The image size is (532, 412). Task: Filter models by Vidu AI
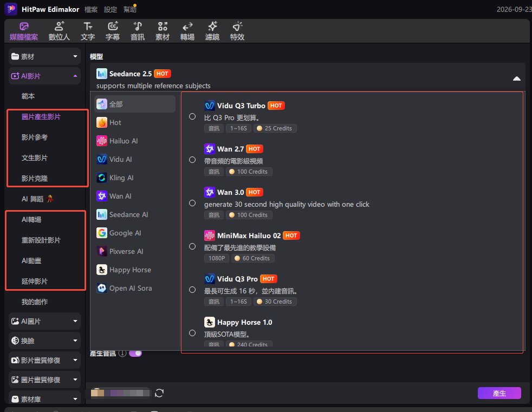135,159
